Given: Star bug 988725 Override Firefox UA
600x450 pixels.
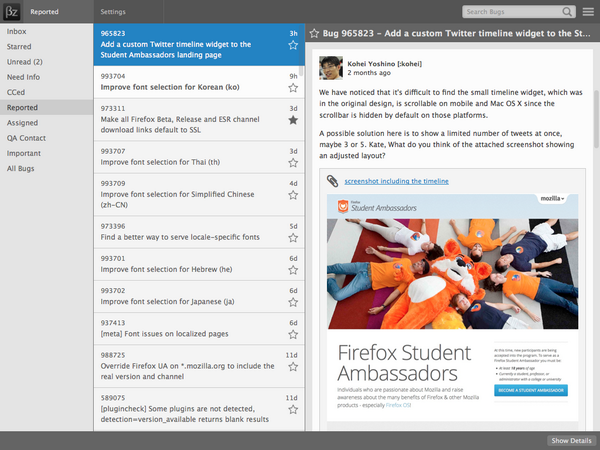Looking at the screenshot, I should 293,367.
